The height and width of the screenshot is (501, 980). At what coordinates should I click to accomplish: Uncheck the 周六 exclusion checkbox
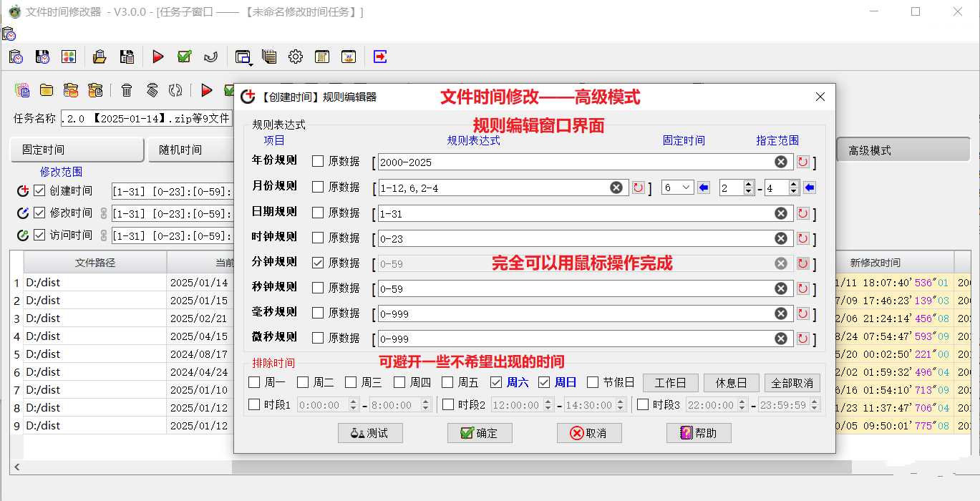tap(495, 382)
